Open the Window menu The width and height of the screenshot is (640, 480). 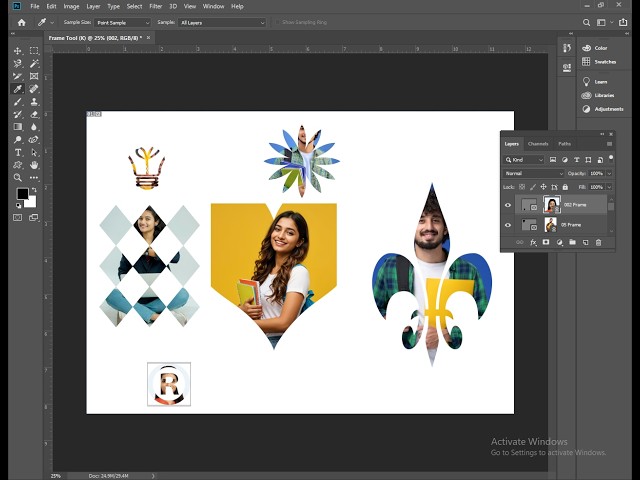click(213, 6)
